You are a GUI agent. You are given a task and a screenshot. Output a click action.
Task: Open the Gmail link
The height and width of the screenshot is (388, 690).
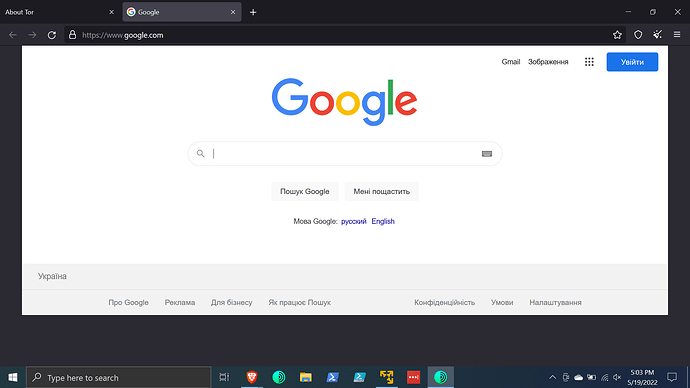pos(510,62)
